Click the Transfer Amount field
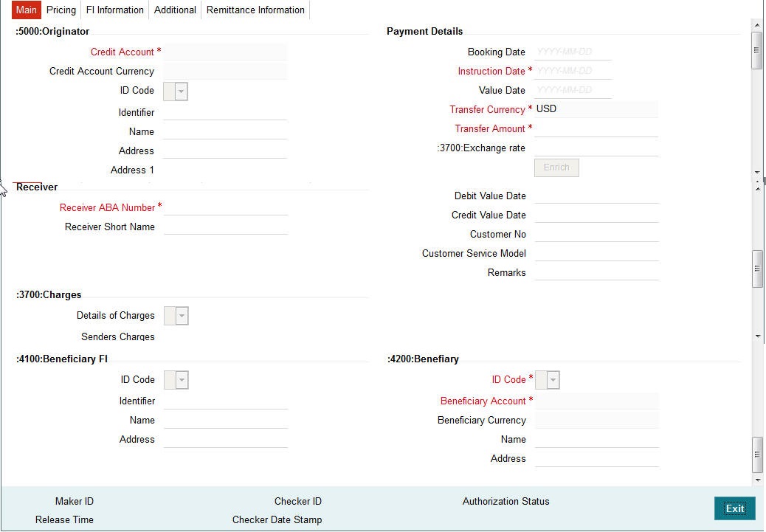766x532 pixels. [x=596, y=128]
